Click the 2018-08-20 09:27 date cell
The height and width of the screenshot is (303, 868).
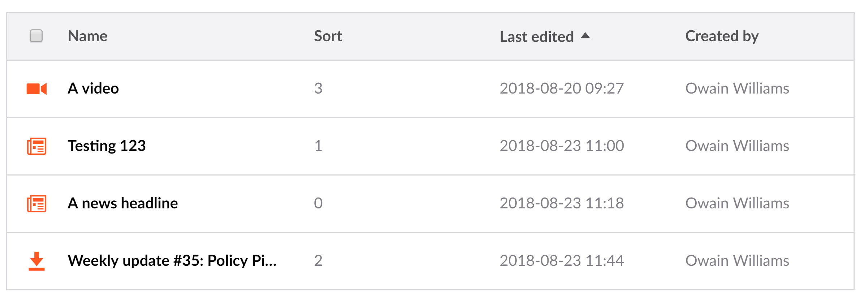click(x=561, y=88)
